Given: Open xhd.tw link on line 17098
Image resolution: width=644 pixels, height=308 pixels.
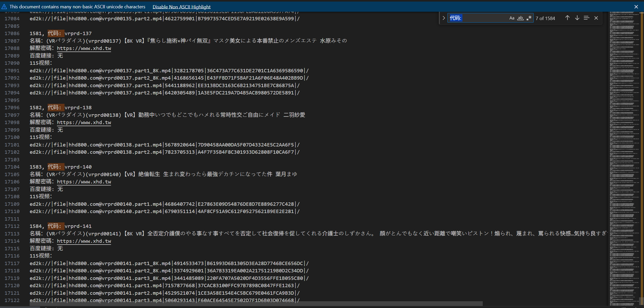Looking at the screenshot, I should 84,123.
